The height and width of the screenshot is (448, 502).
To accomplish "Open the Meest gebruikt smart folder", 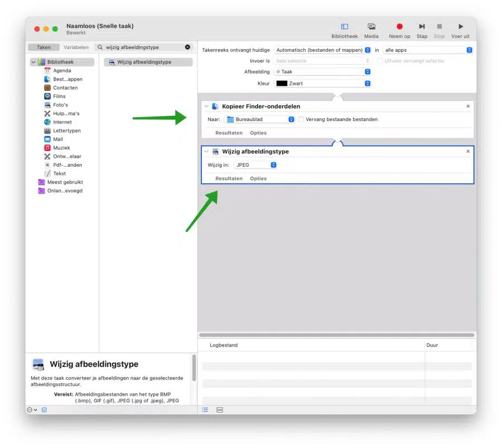I will 65,182.
